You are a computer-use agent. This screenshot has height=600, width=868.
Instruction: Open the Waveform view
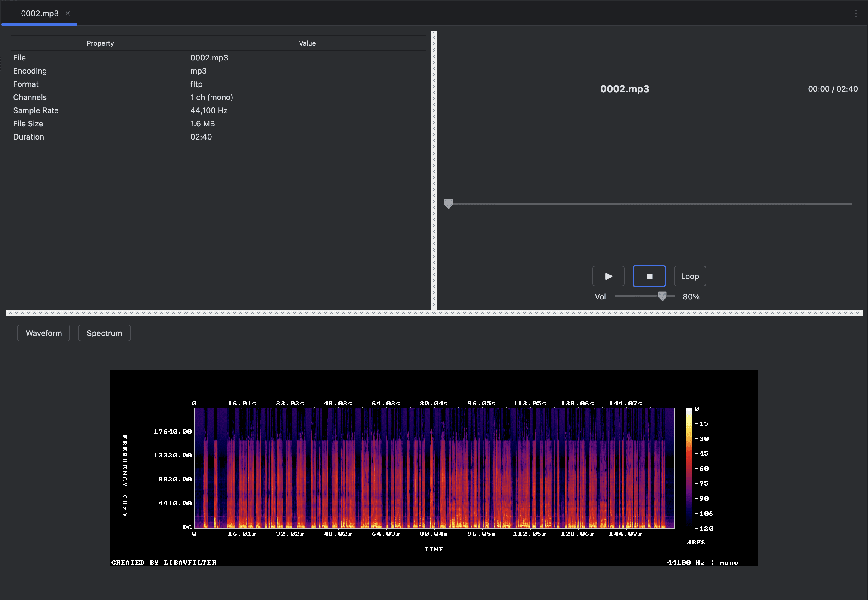pos(44,333)
